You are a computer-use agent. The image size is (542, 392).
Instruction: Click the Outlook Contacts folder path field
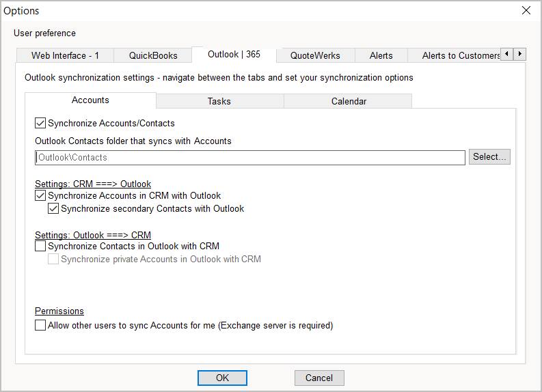(x=249, y=158)
